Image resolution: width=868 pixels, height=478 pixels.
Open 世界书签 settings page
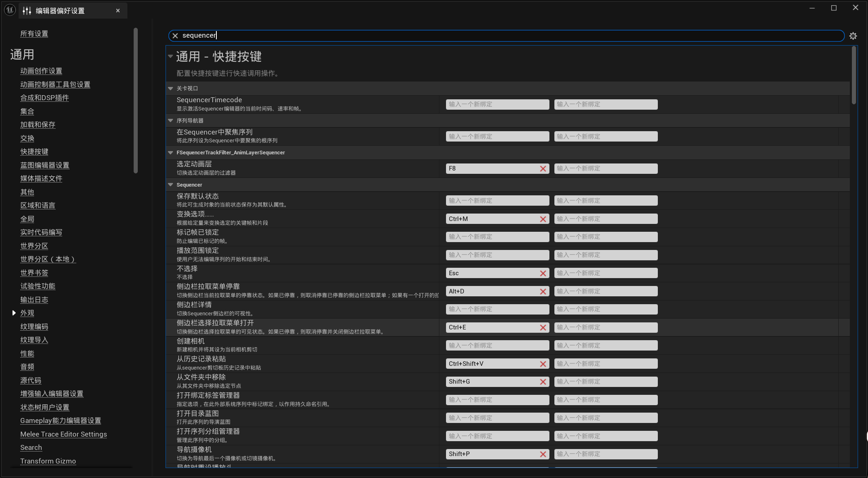pyautogui.click(x=34, y=273)
